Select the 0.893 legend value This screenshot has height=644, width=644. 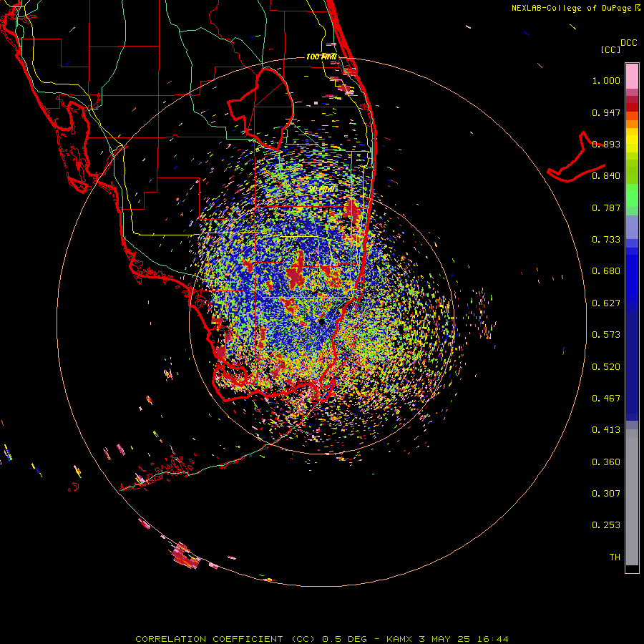point(606,144)
